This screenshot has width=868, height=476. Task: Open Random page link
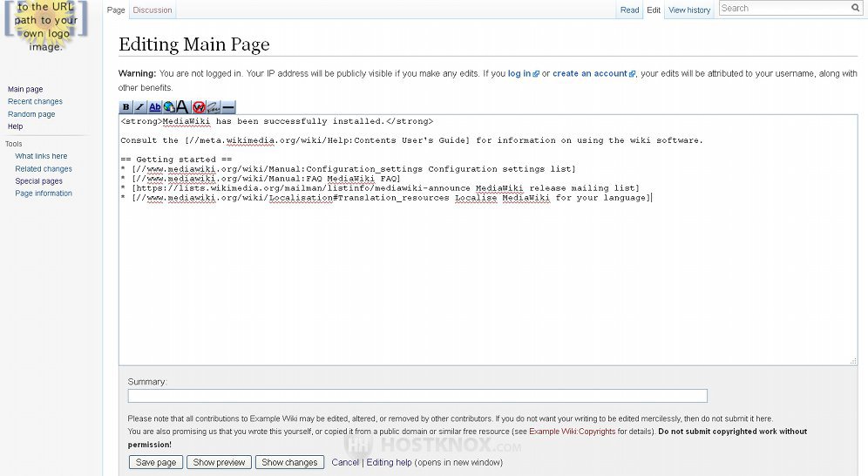31,114
